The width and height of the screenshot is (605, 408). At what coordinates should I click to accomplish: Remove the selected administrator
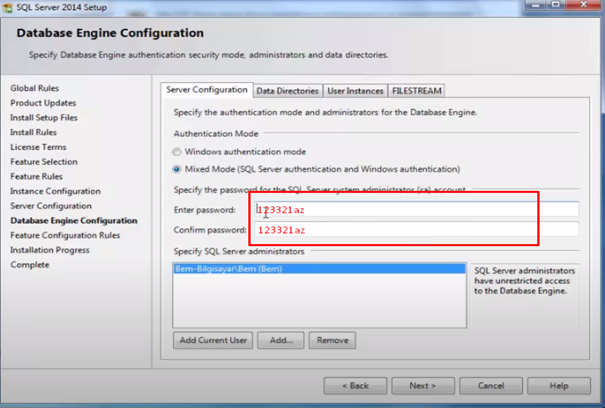click(333, 340)
